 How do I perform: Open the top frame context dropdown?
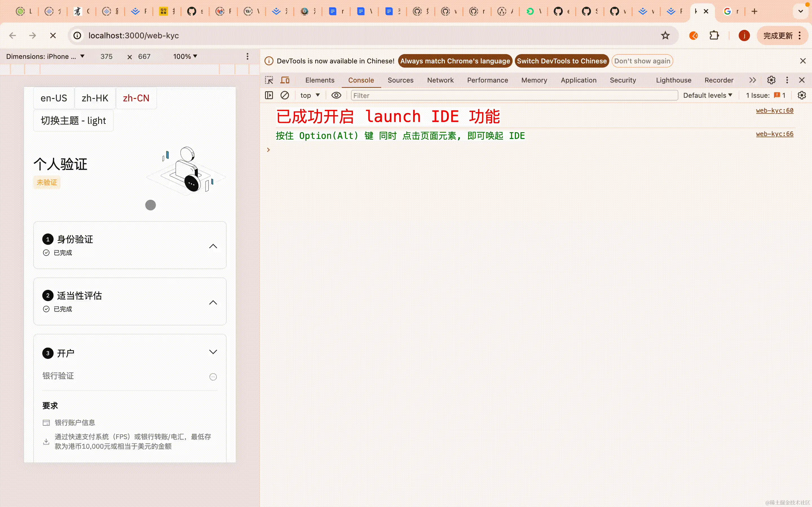[x=309, y=95]
